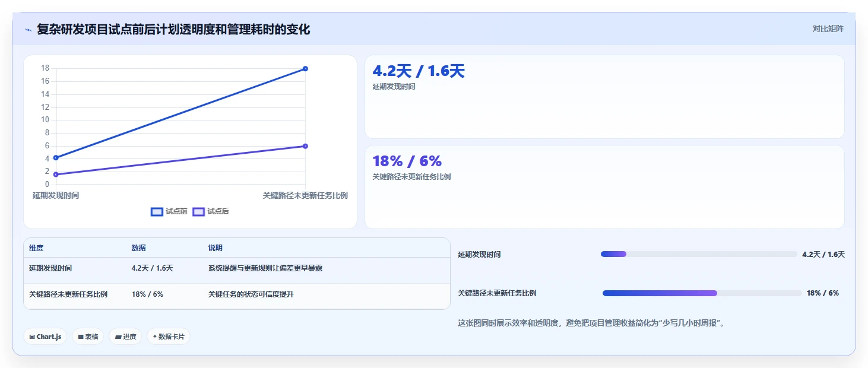Click the table icon in 表格 chip

coord(81,337)
